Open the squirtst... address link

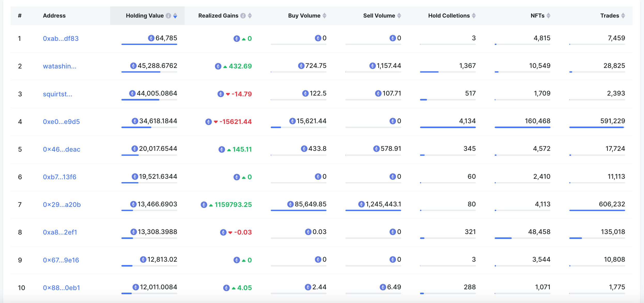point(58,94)
